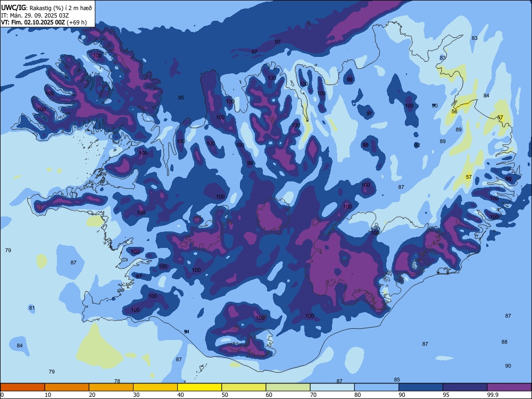
Task: Click the legend tick label '60'
Action: (x=269, y=395)
